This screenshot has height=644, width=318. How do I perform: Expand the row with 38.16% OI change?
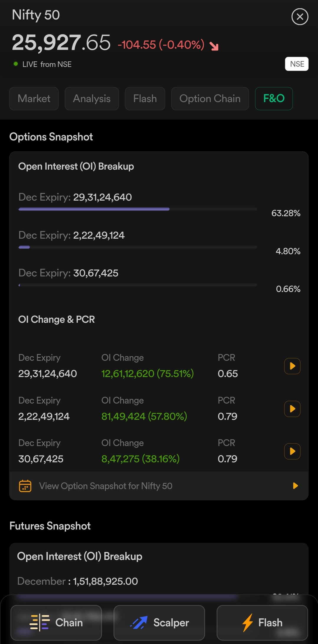point(292,451)
